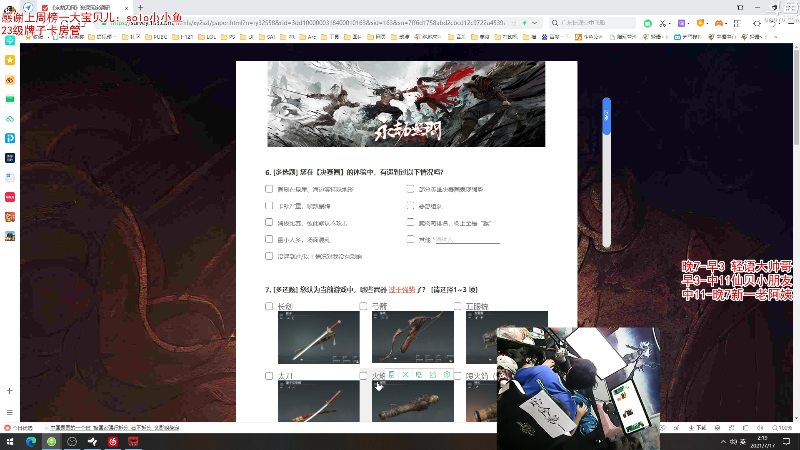800x450 pixels.
Task: Open a new browser tab
Action: coord(140,8)
